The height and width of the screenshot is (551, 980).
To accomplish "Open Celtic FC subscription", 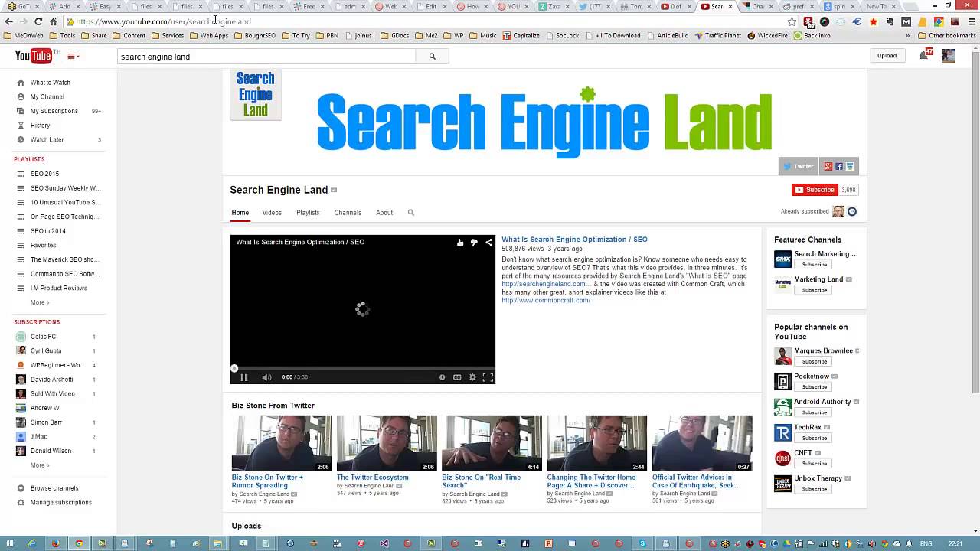I will pyautogui.click(x=43, y=337).
